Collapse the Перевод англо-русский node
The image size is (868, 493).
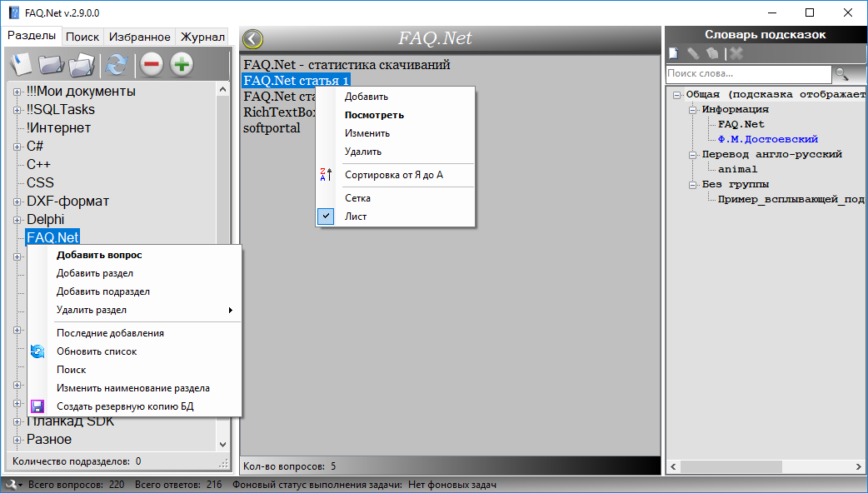[x=692, y=155]
